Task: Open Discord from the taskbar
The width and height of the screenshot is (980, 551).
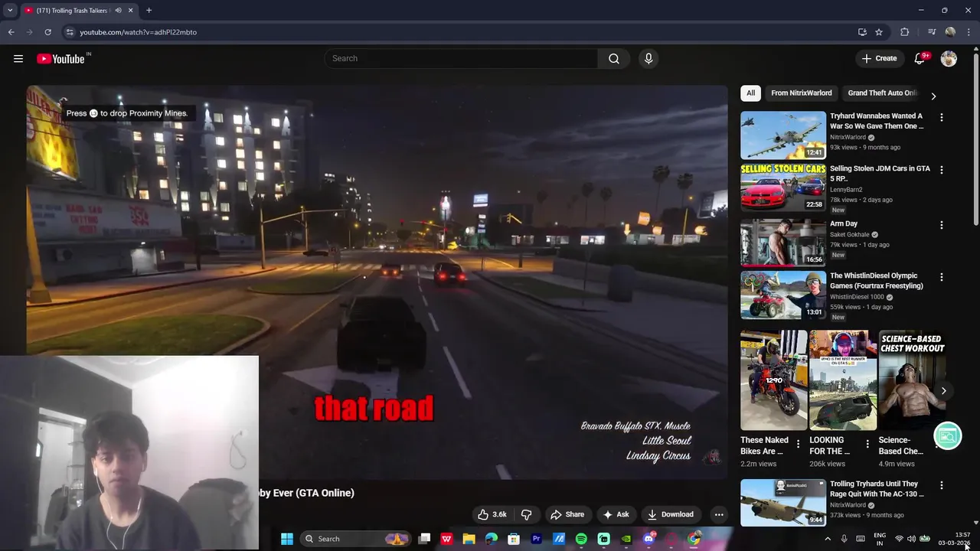Action: coord(649,539)
